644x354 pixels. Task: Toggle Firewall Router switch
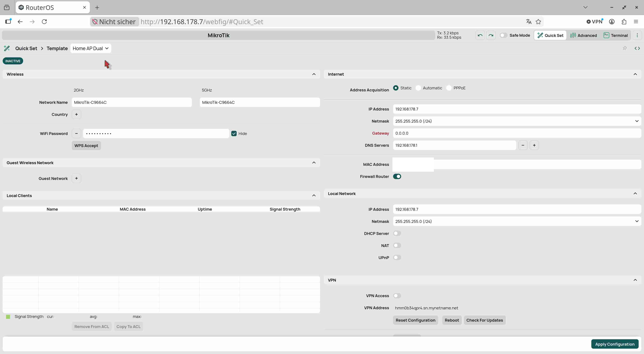coord(397,176)
